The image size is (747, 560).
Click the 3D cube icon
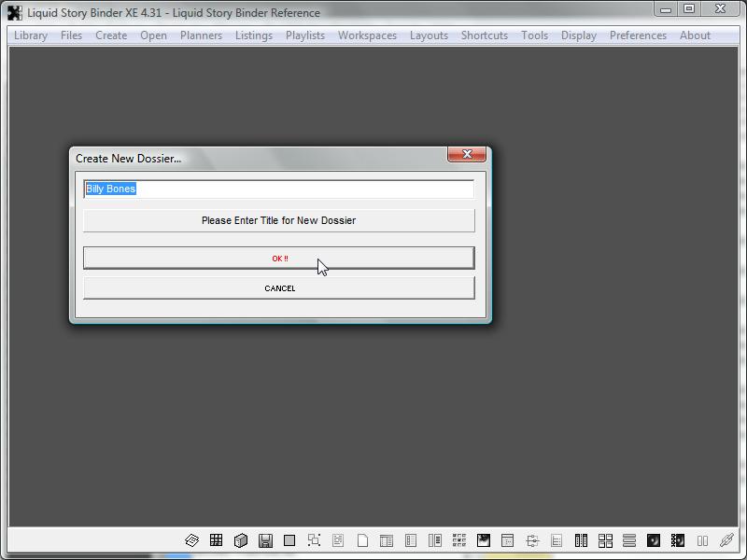click(x=241, y=540)
